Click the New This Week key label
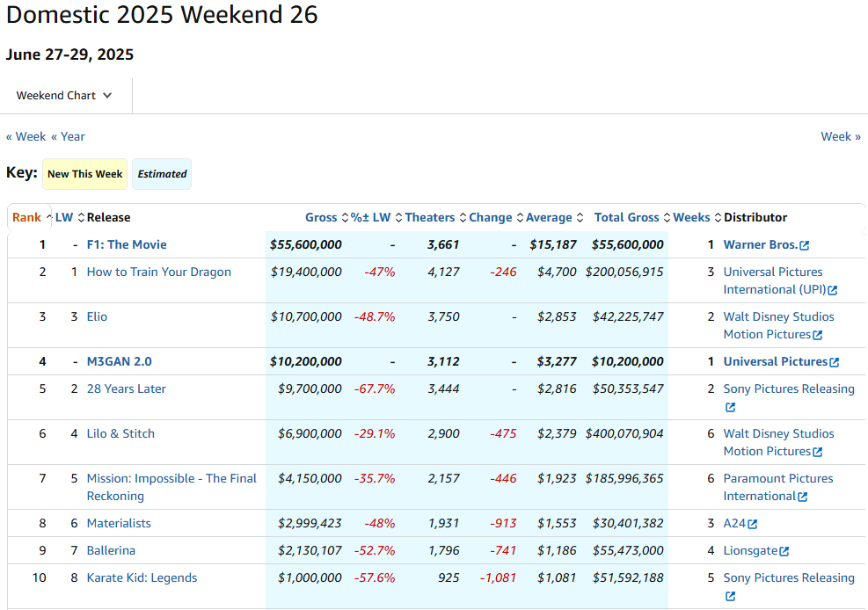 [84, 174]
